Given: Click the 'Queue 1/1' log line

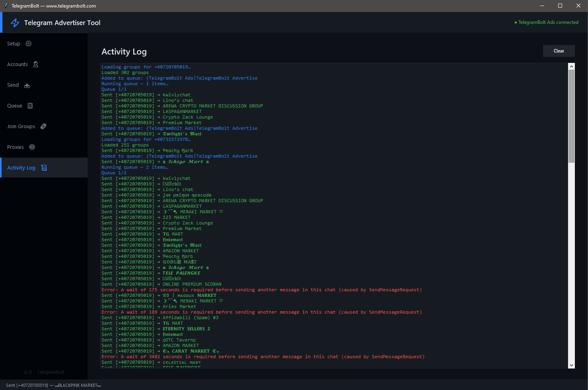Looking at the screenshot, I should (114, 89).
